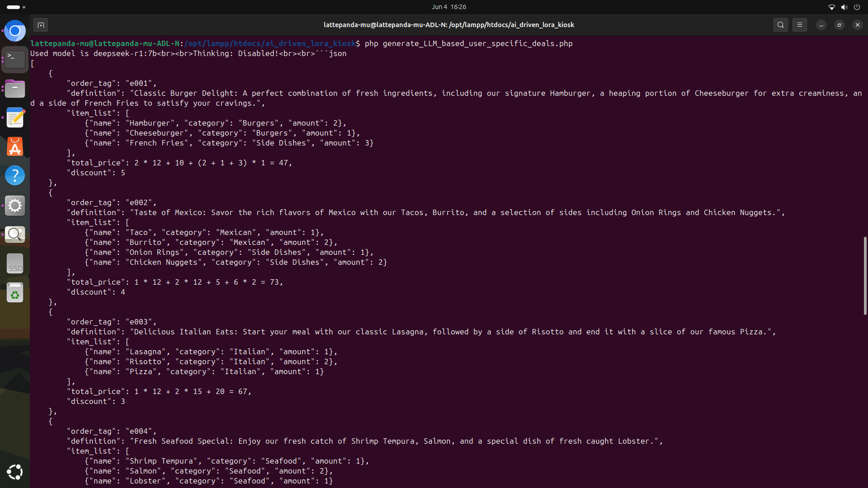
Task: Click the Pizza item row
Action: pyautogui.click(x=204, y=371)
